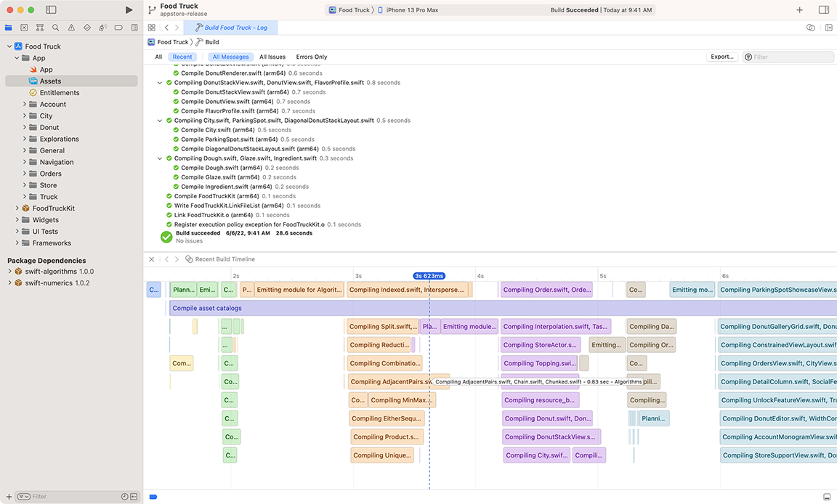
Task: Expand the Account folder
Action: click(24, 104)
